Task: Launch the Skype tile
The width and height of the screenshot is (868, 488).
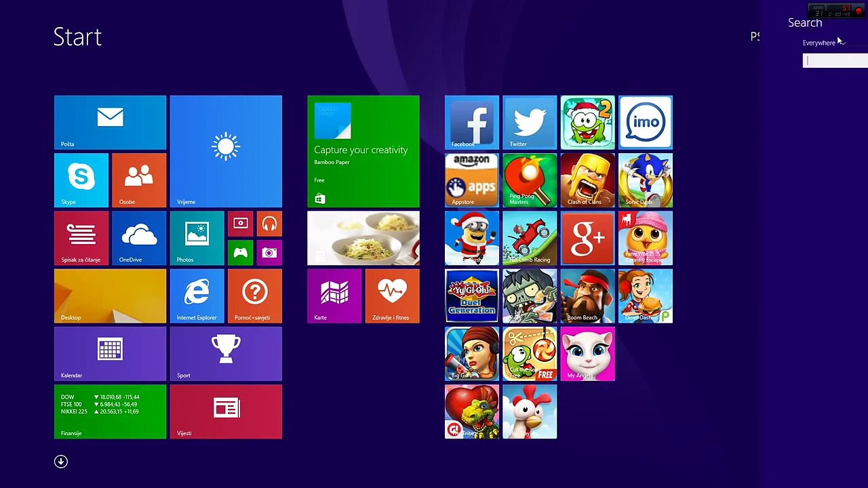Action: click(x=81, y=180)
